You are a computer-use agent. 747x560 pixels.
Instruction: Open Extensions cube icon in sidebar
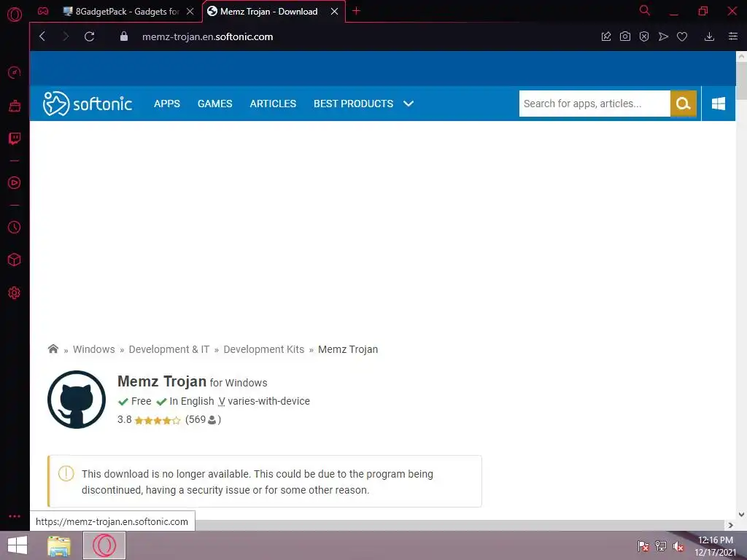click(x=15, y=260)
